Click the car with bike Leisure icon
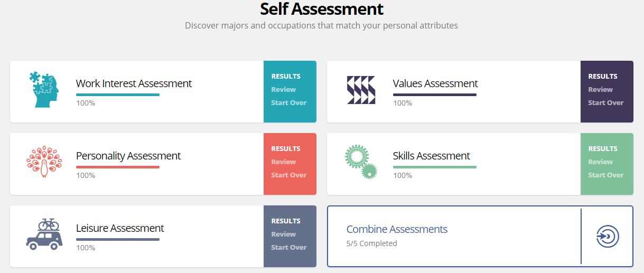 tap(44, 233)
